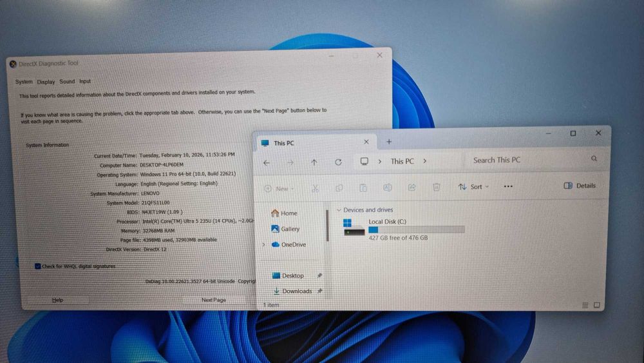
Task: Refresh the This PC view
Action: point(338,162)
